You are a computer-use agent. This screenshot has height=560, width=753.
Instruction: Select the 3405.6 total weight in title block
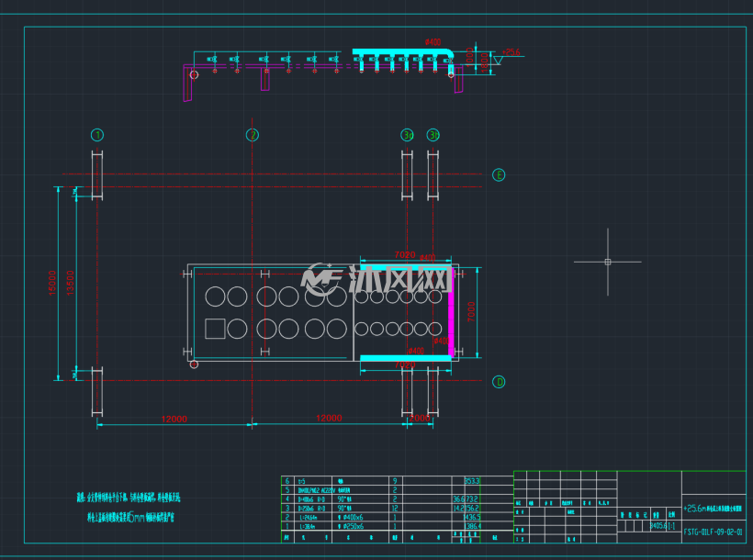tap(657, 526)
